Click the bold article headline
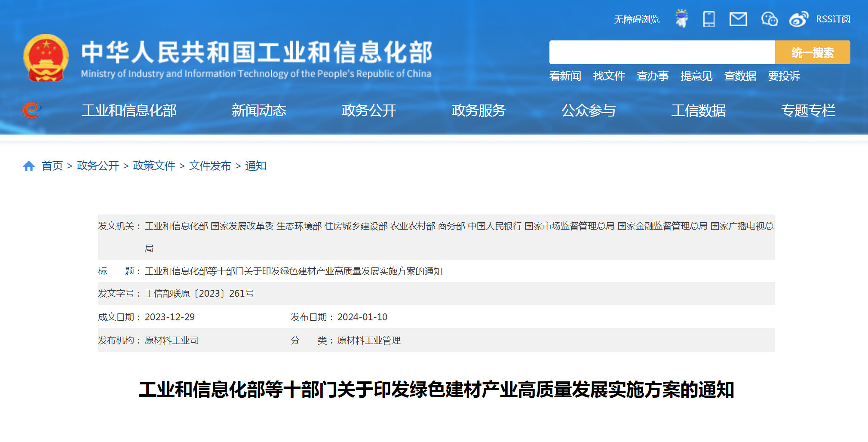Viewport: 868px width, 442px height. 436,390
